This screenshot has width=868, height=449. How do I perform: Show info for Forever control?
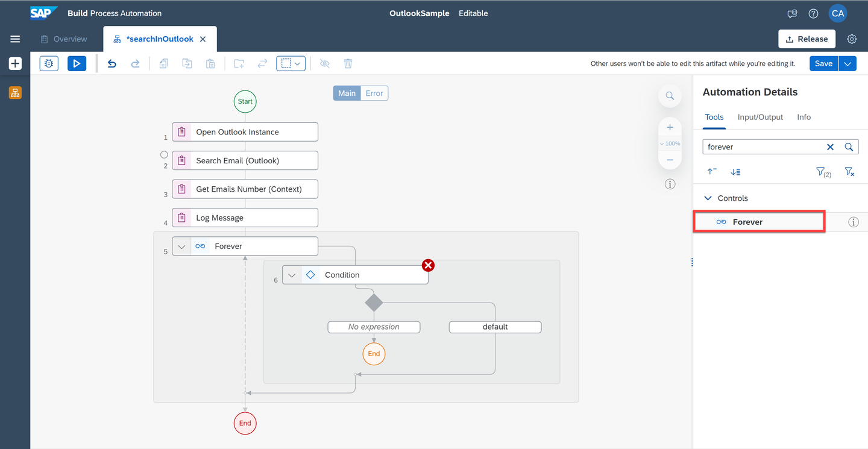click(x=854, y=222)
